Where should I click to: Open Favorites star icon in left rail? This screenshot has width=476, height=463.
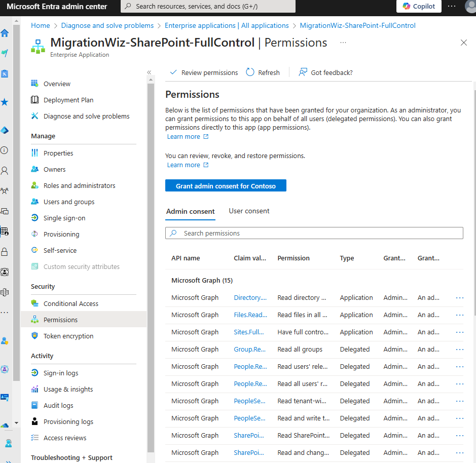[x=5, y=102]
